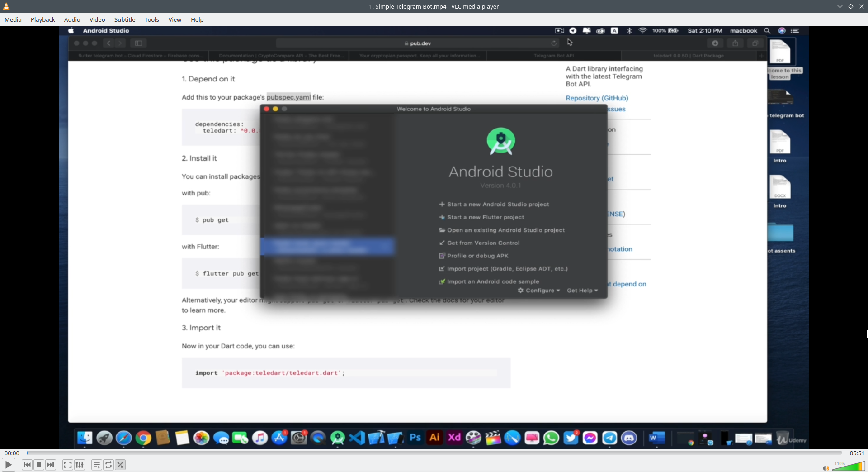Screen dimensions: 868x472
Task: Open the Repository (GitHub) link
Action: [597, 98]
